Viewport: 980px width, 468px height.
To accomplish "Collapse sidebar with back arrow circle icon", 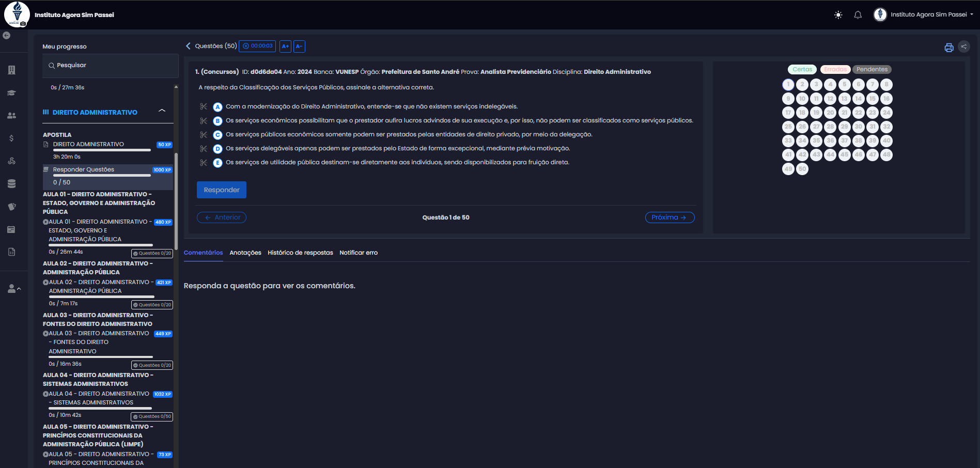I will pyautogui.click(x=7, y=36).
